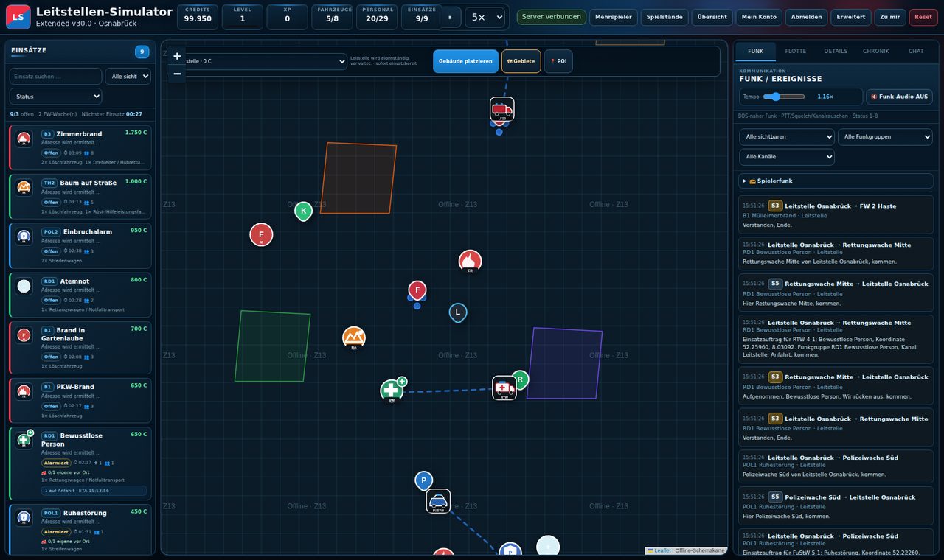Open the 5× speed dropdown
Screen dimensions: 944x560
485,17
